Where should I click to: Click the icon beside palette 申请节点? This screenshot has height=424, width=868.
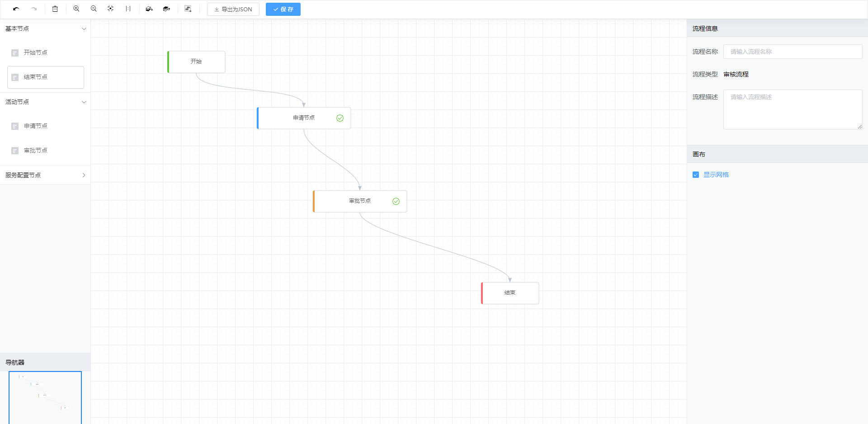click(15, 126)
